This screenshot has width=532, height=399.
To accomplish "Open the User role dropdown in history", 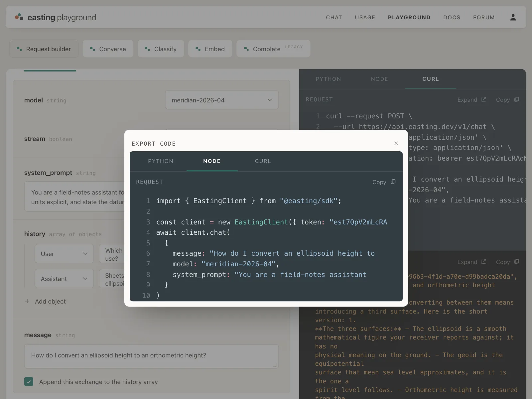I will coord(64,254).
